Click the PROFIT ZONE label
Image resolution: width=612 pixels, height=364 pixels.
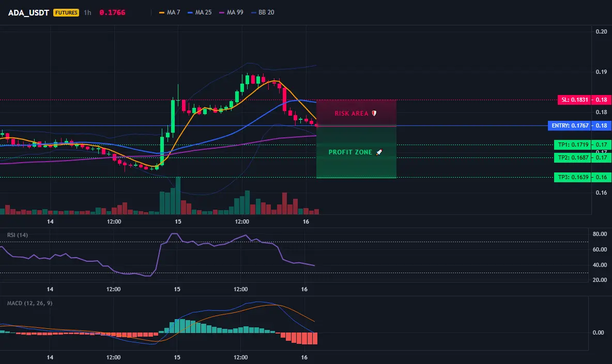[350, 152]
